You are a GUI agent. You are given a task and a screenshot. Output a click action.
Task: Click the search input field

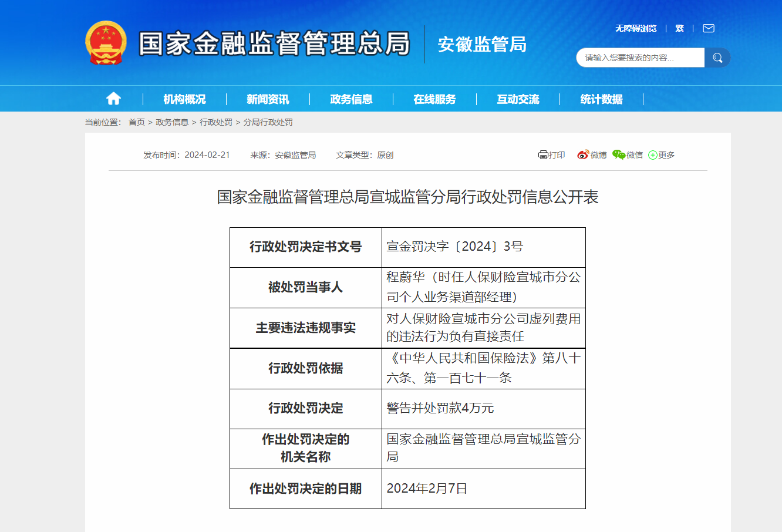[641, 58]
